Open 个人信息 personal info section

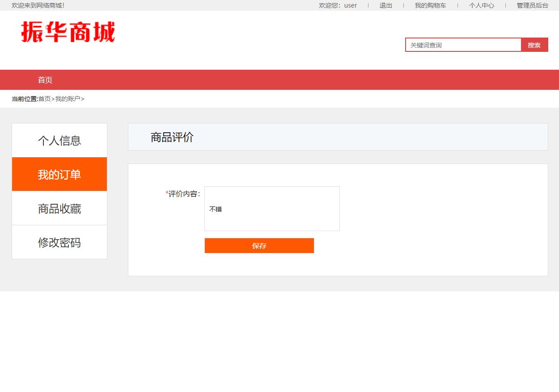[59, 140]
